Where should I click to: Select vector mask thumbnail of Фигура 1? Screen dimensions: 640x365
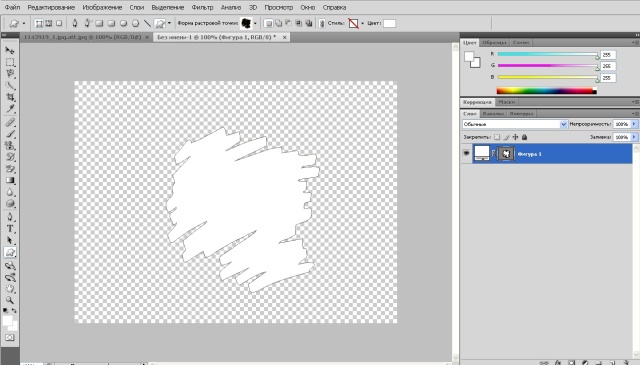click(506, 154)
